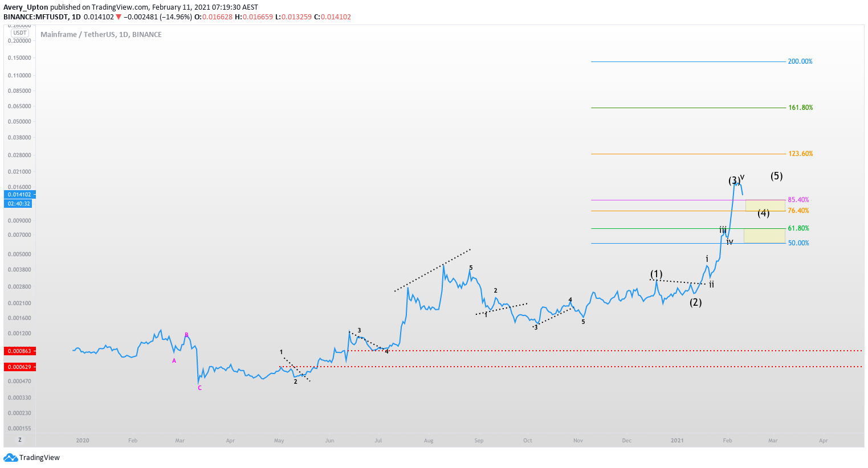The width and height of the screenshot is (868, 468).
Task: Click the 0.003800 price axis label
Action: 19,270
